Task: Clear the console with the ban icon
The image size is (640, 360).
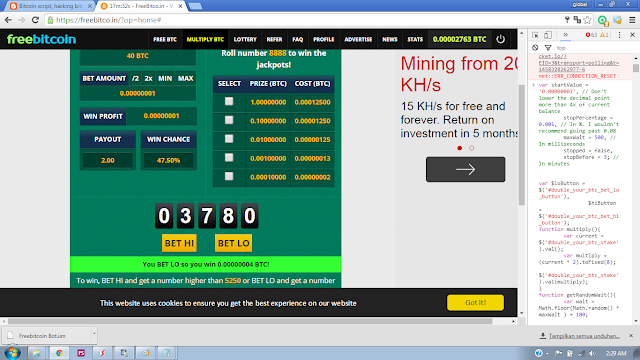Action: 535,48
